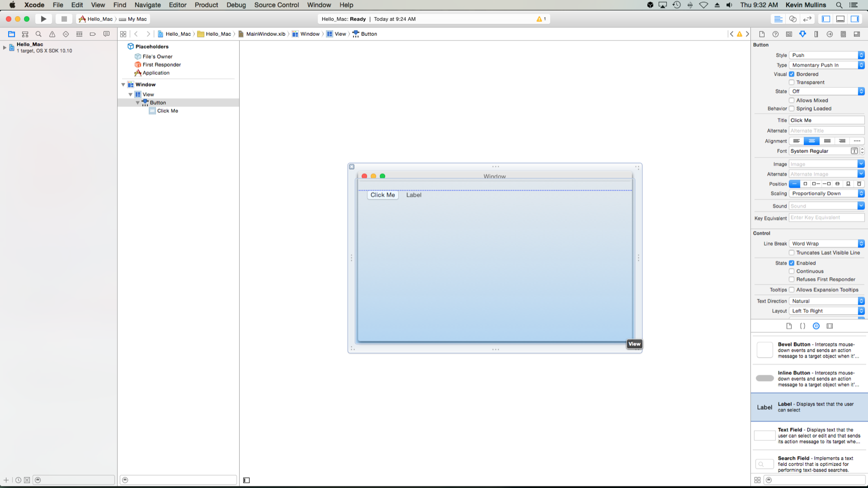Image resolution: width=868 pixels, height=488 pixels.
Task: Open the Connections inspector
Action: (830, 34)
